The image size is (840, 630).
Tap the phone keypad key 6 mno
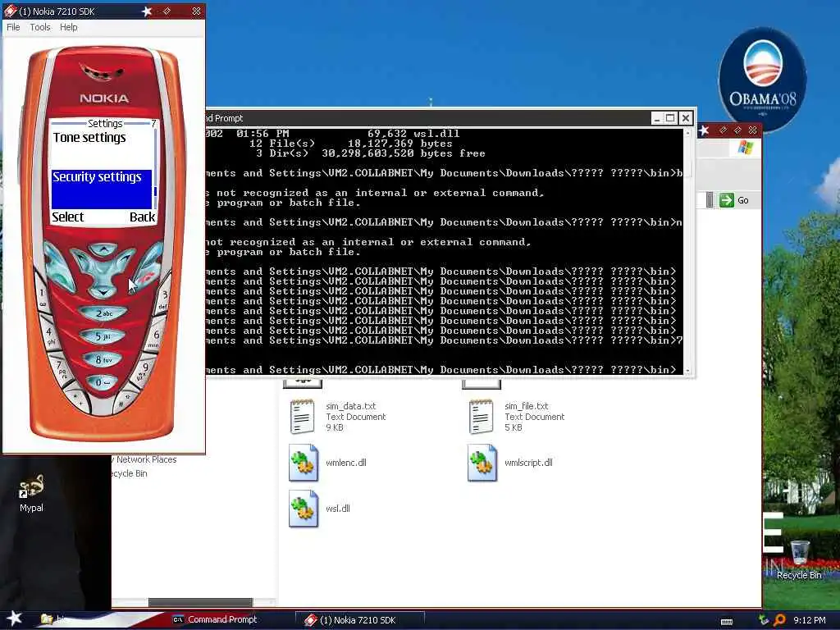pyautogui.click(x=155, y=336)
